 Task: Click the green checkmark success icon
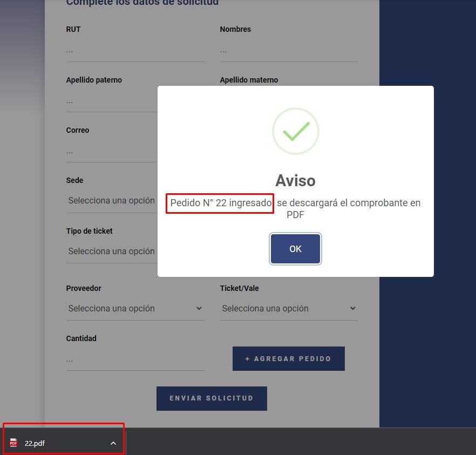pos(295,131)
